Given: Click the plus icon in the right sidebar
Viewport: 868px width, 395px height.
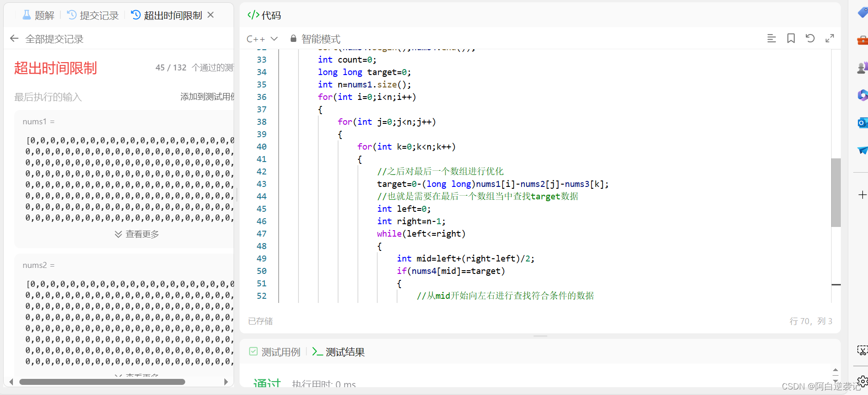Looking at the screenshot, I should (862, 195).
